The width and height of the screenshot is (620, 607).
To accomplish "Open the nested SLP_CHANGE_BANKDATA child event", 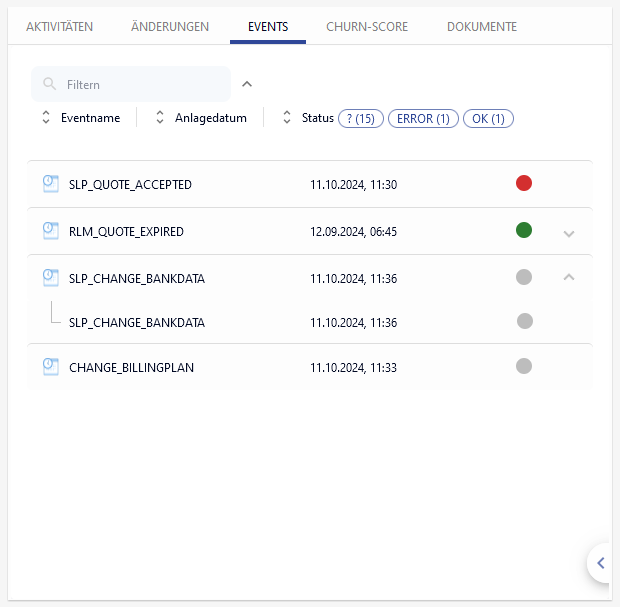I will tap(137, 323).
